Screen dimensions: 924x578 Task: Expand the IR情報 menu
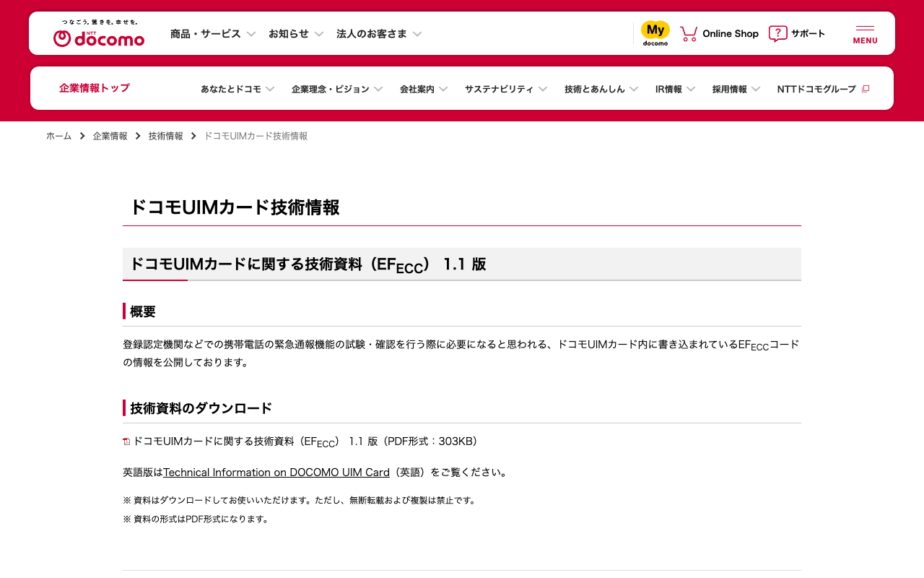(675, 89)
